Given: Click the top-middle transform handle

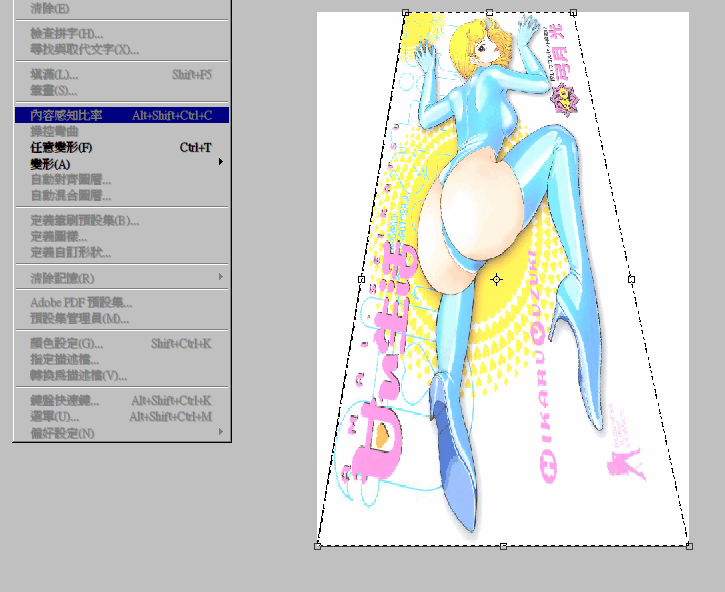Looking at the screenshot, I should [x=490, y=12].
